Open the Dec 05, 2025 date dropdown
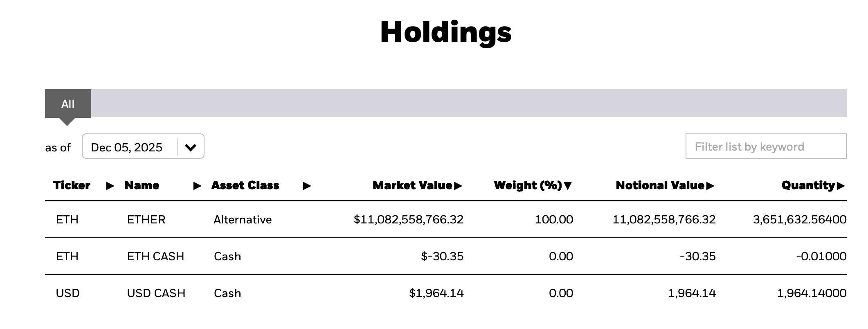868x329 pixels. [x=143, y=146]
